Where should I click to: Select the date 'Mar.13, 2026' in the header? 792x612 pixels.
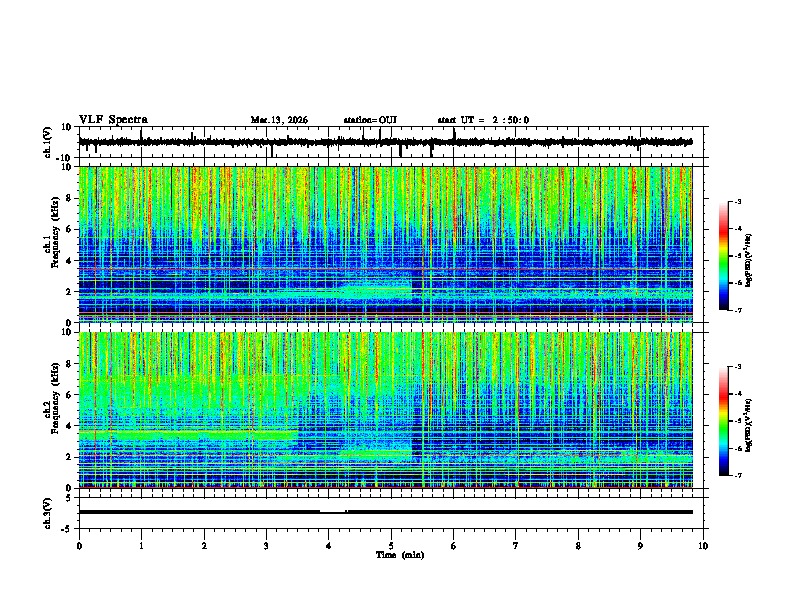pyautogui.click(x=279, y=120)
